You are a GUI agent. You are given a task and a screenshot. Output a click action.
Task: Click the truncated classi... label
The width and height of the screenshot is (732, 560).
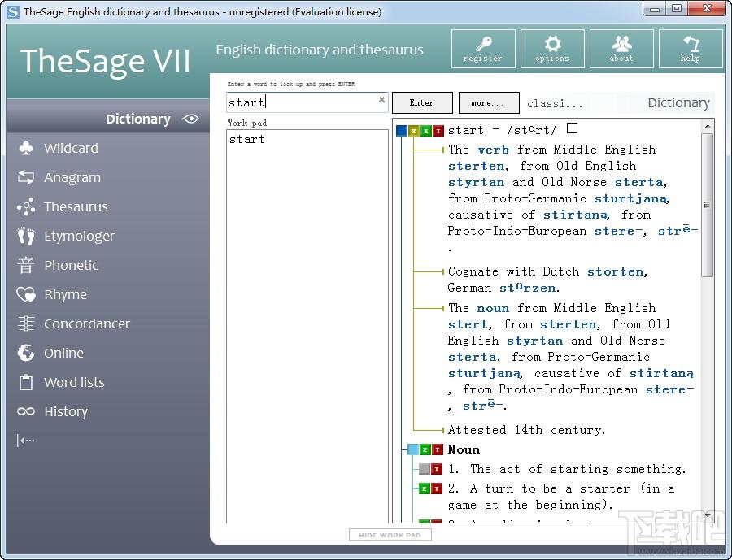tap(555, 103)
